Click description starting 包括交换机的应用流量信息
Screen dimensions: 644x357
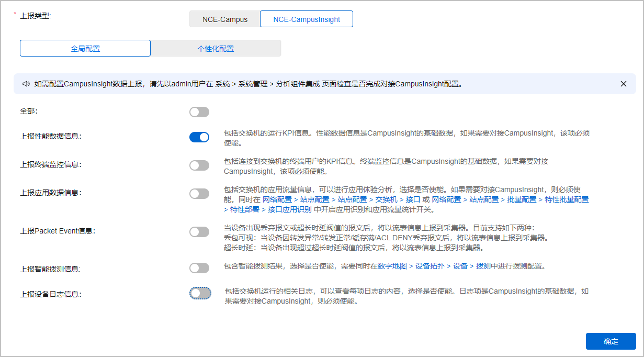[406, 199]
